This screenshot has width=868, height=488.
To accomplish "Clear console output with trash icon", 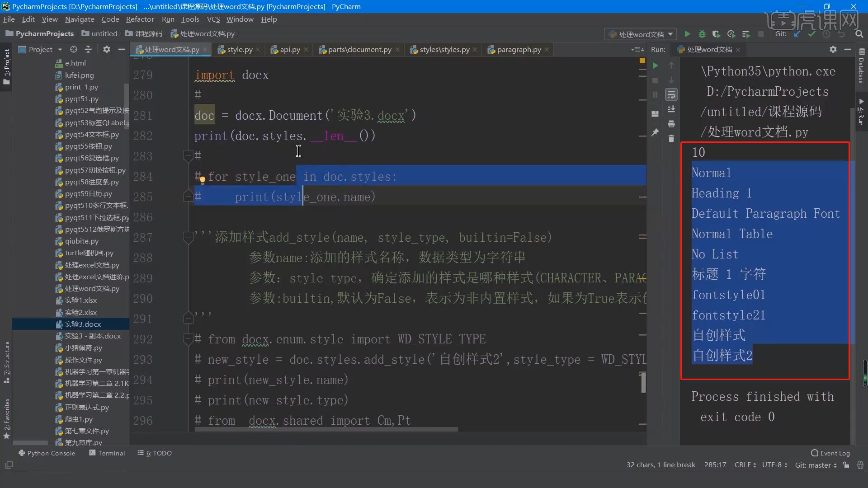I will (x=672, y=139).
